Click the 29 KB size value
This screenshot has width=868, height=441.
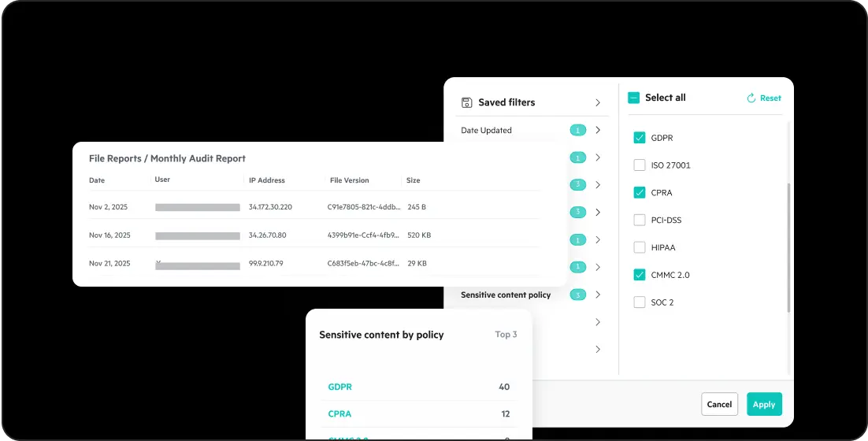(x=417, y=263)
